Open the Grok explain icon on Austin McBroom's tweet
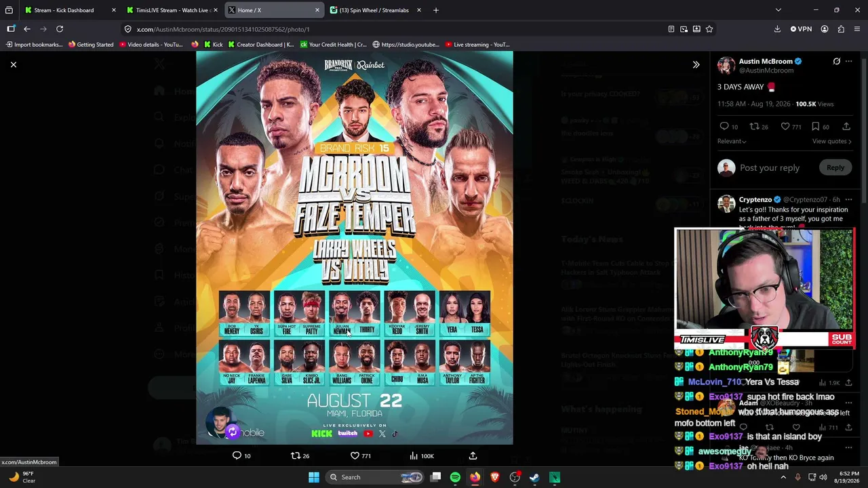868x488 pixels. pos(837,61)
